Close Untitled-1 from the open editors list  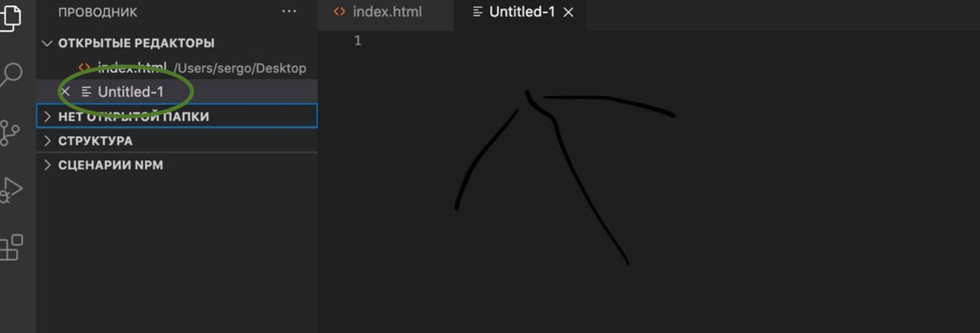point(65,92)
